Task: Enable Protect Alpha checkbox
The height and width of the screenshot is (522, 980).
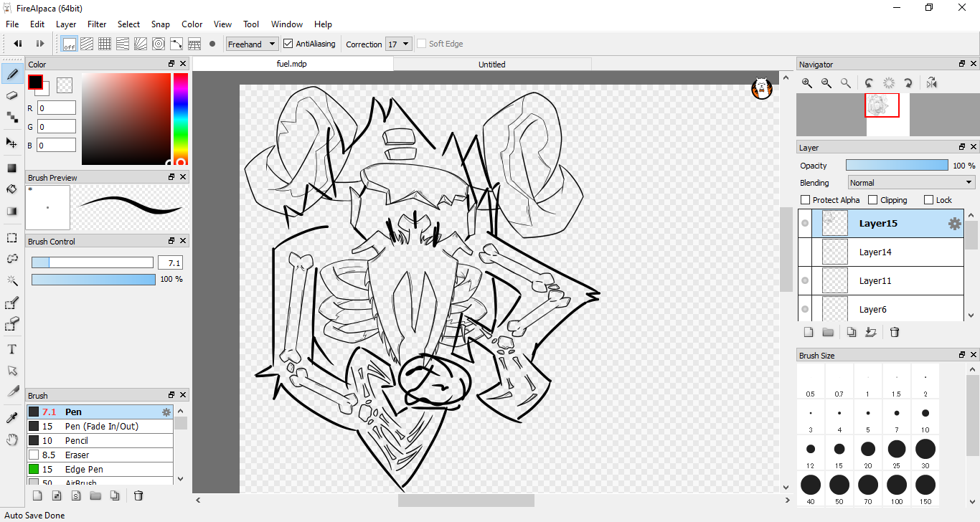Action: pyautogui.click(x=805, y=200)
